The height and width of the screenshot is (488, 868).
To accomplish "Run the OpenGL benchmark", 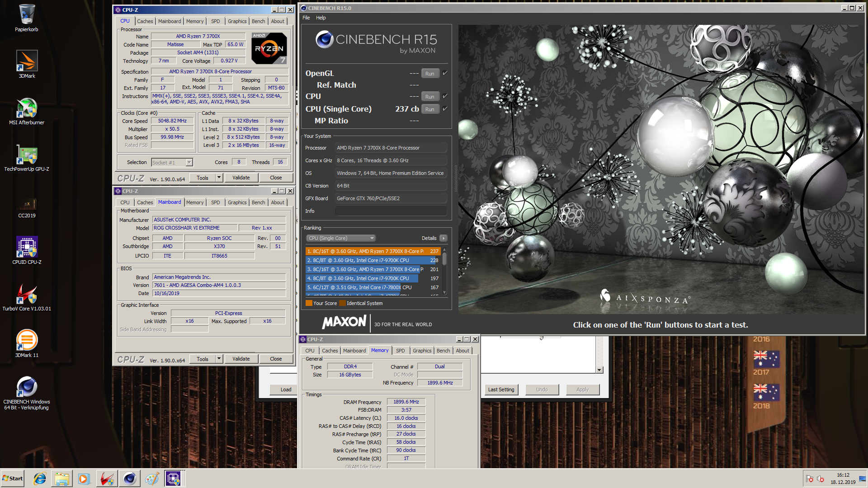I will point(430,74).
